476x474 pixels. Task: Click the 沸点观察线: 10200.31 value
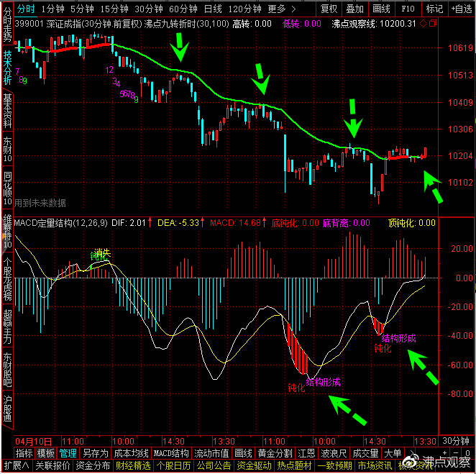(374, 24)
